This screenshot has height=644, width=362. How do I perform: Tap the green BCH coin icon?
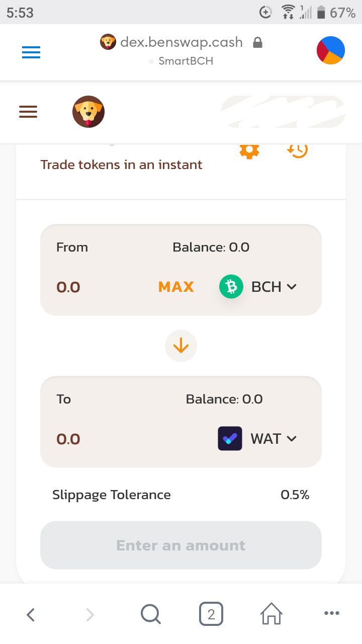[231, 287]
